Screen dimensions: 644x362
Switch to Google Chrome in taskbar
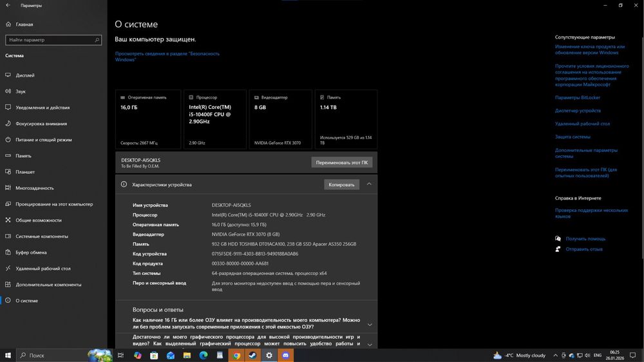pos(236,355)
